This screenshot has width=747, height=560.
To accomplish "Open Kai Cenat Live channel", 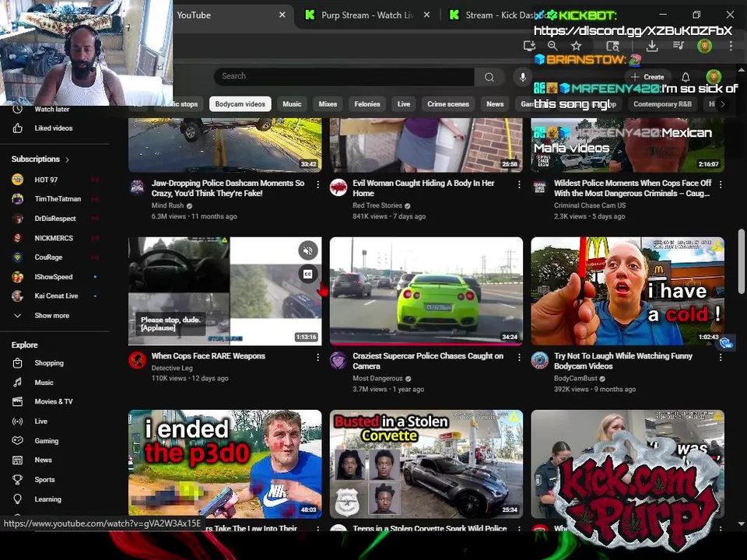I will tap(54, 296).
